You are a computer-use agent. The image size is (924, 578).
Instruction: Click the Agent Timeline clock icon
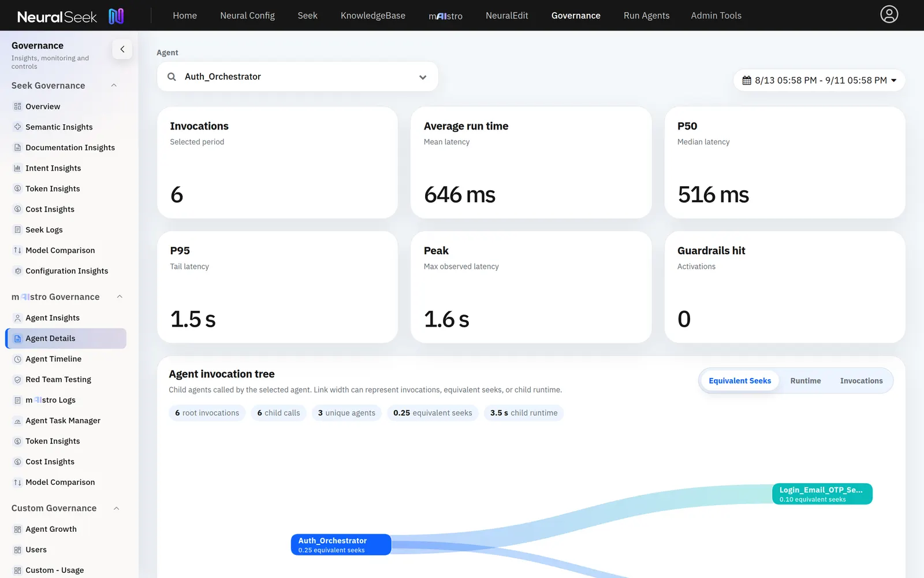pos(17,359)
